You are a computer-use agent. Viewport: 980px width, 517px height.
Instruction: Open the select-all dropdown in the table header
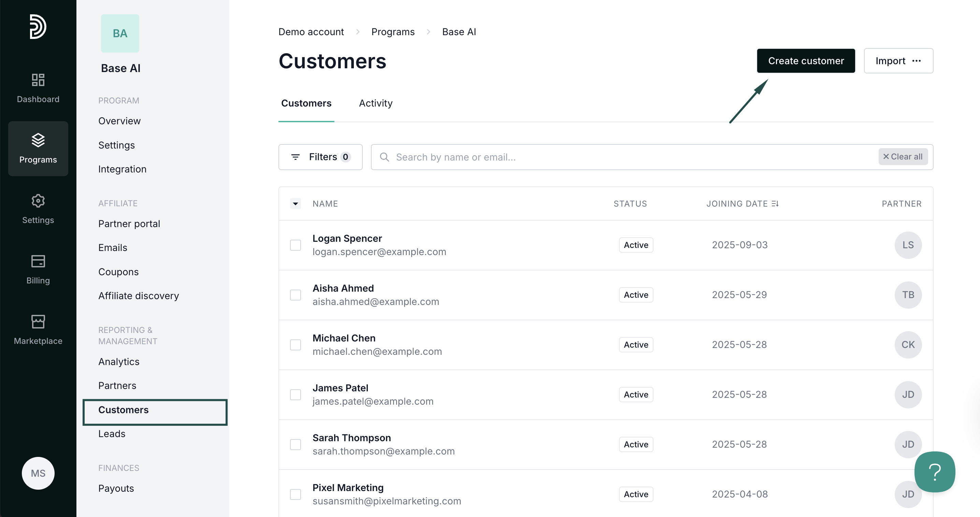(x=295, y=204)
